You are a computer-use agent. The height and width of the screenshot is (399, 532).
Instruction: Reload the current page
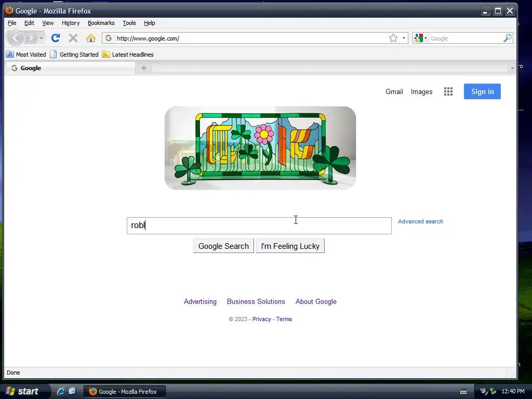pos(56,38)
